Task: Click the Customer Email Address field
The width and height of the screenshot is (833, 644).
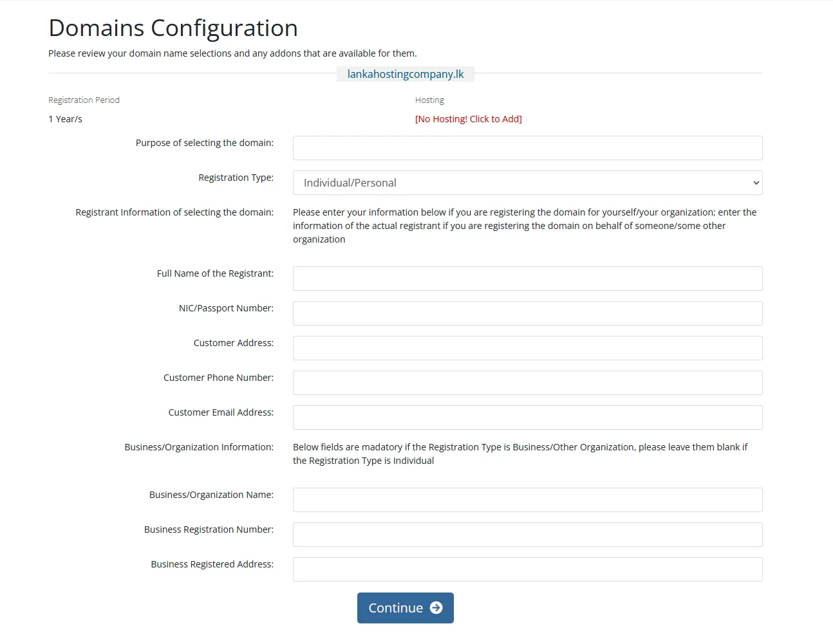Action: tap(527, 417)
